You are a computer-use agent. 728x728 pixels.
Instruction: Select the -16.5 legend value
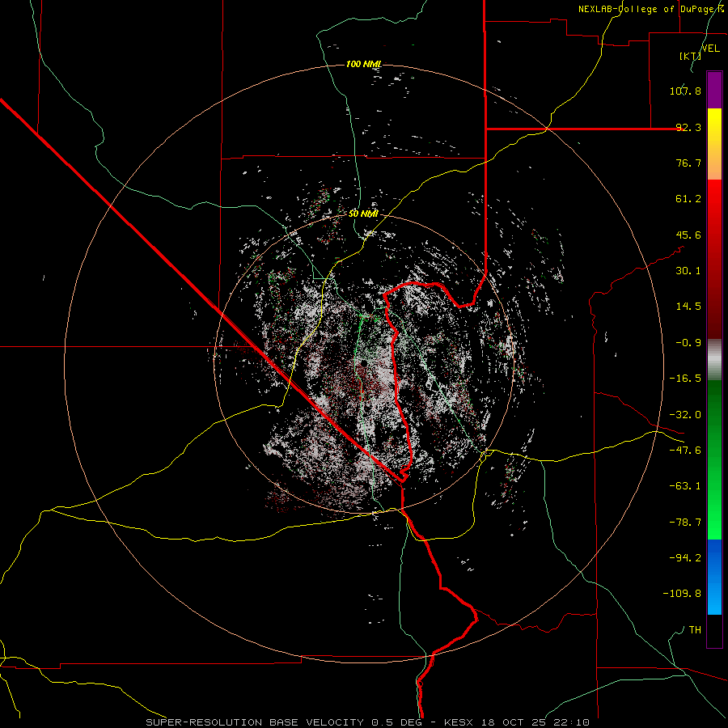(685, 379)
